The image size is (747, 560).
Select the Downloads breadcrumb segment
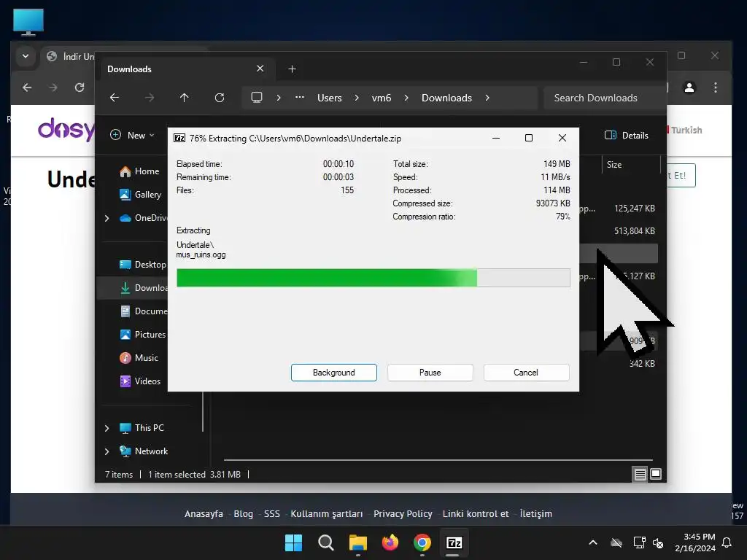(x=446, y=98)
